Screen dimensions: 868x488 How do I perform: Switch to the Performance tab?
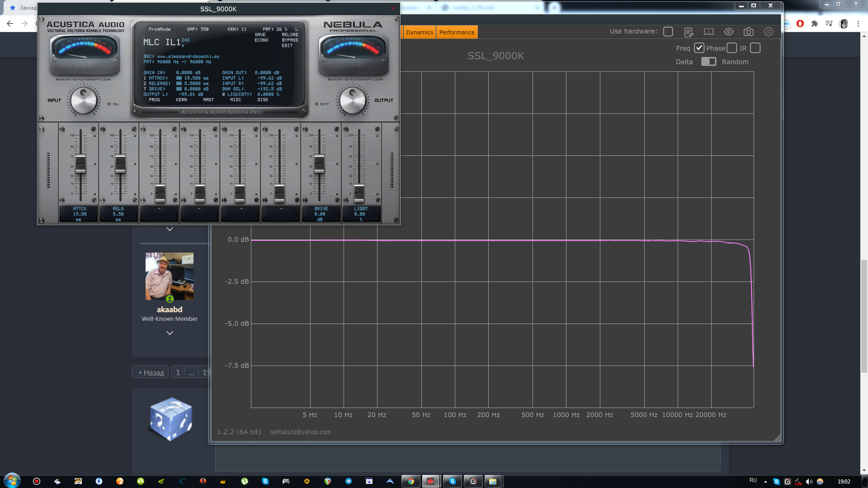(457, 32)
